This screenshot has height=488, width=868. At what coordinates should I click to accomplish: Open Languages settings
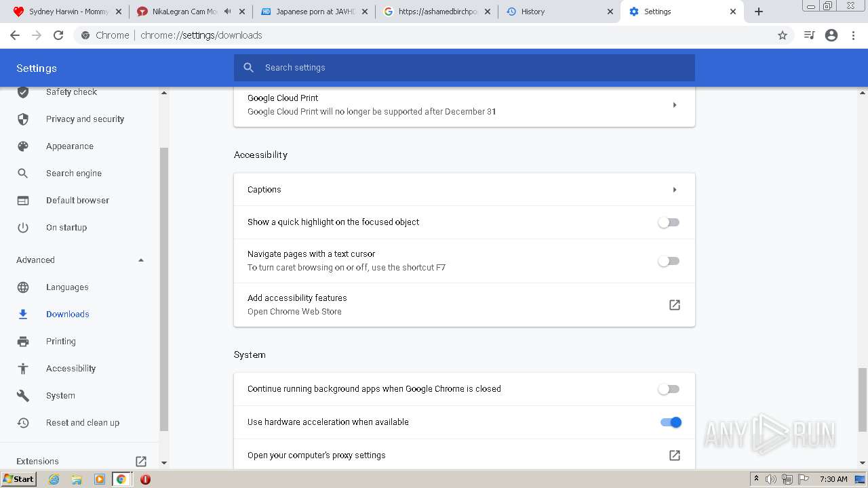[67, 287]
